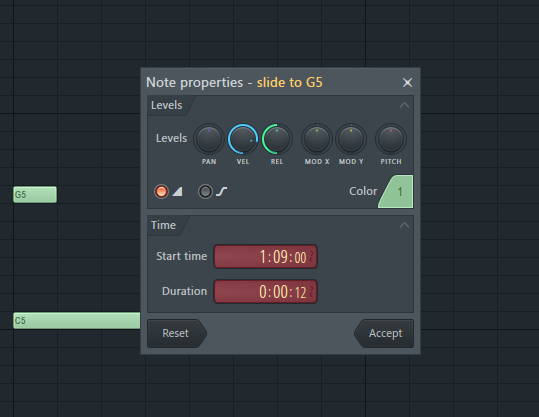Viewport: 539px width, 417px height.
Task: Close the Note properties dialog
Action: click(407, 83)
